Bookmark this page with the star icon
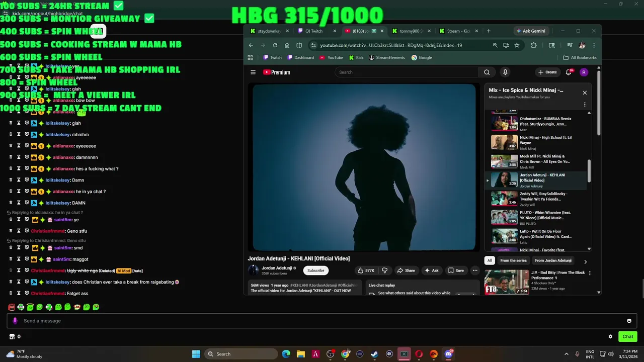 (x=517, y=45)
